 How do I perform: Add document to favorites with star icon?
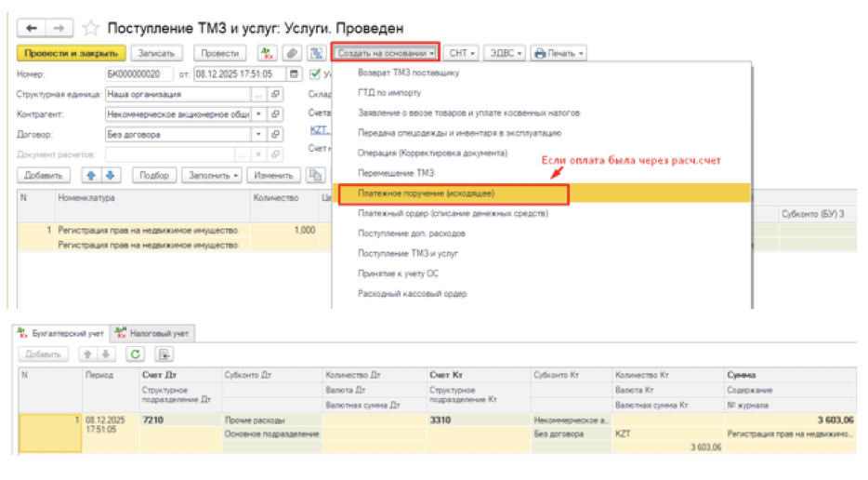tap(91, 29)
